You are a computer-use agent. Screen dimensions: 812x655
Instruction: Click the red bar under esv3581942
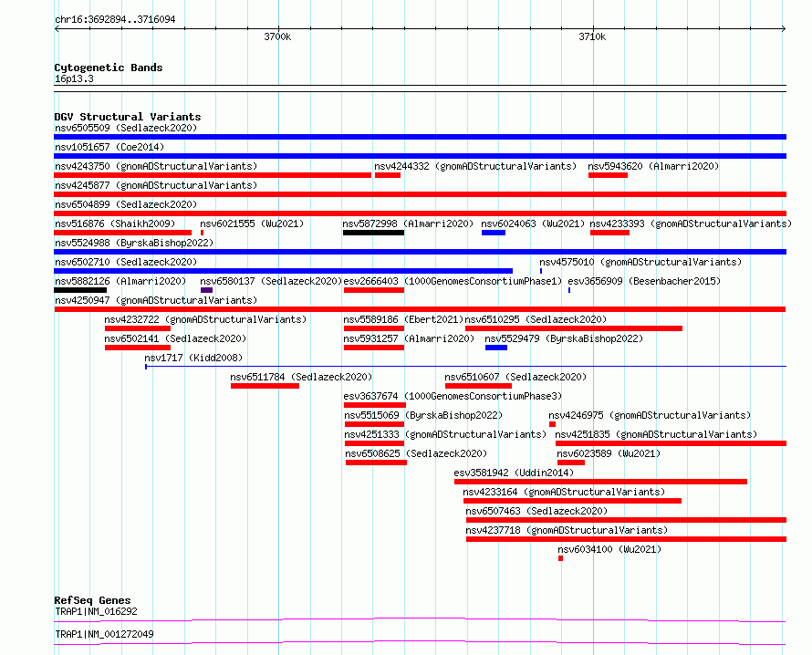point(600,482)
